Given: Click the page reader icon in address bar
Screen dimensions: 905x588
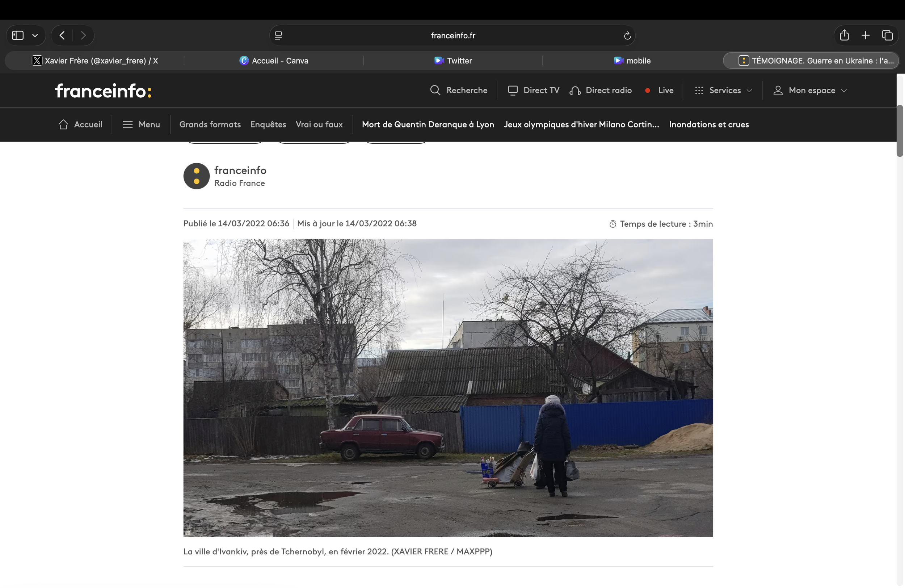Looking at the screenshot, I should coord(278,35).
